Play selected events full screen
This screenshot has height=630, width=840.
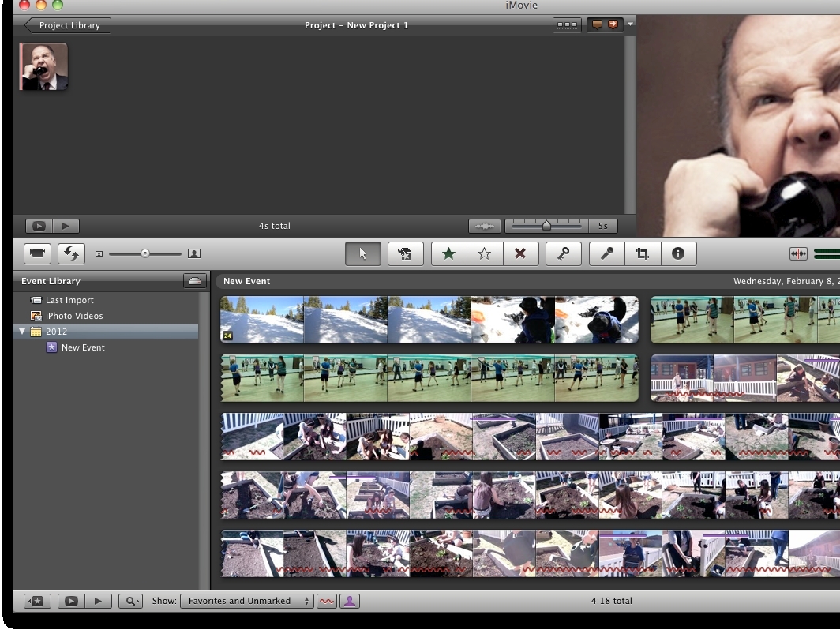tap(71, 601)
